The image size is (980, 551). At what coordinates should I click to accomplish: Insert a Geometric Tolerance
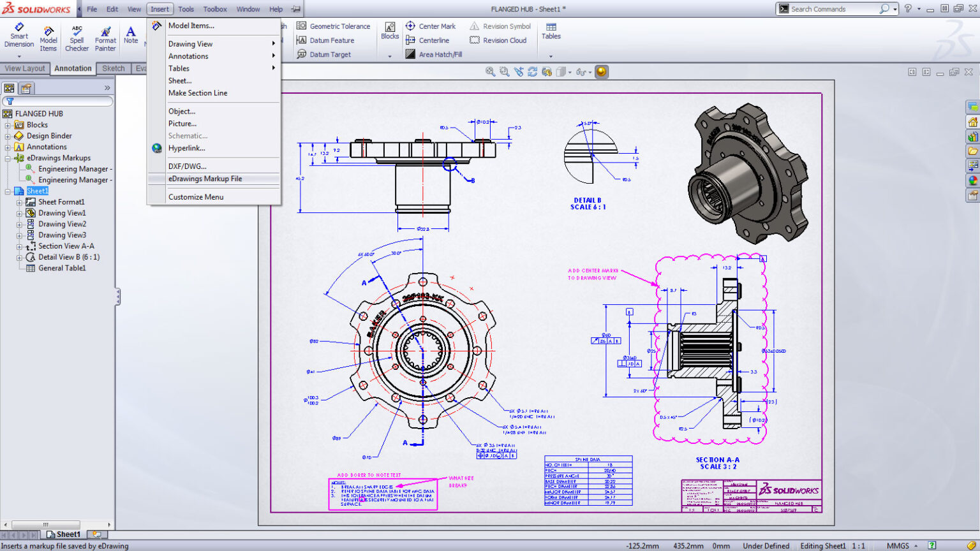(334, 26)
